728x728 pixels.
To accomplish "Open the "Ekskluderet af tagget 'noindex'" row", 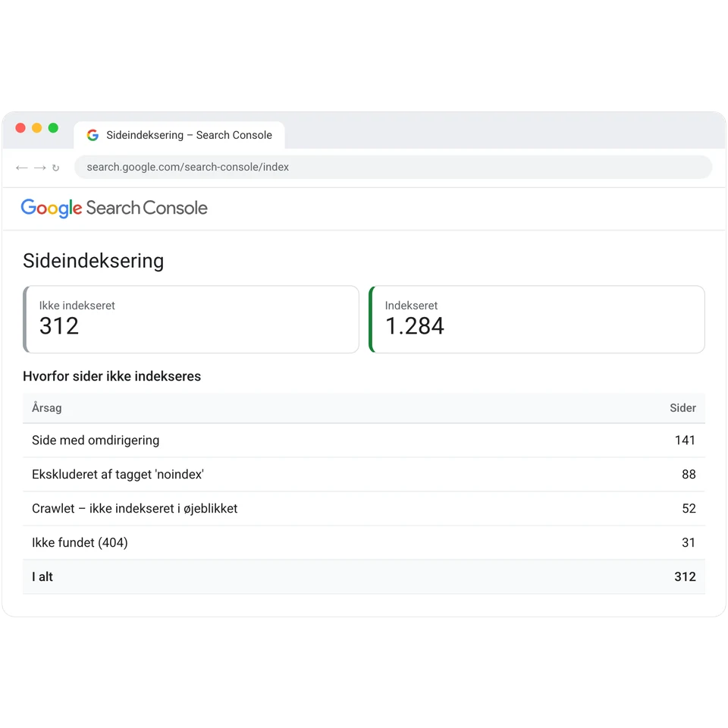I will coord(364,475).
